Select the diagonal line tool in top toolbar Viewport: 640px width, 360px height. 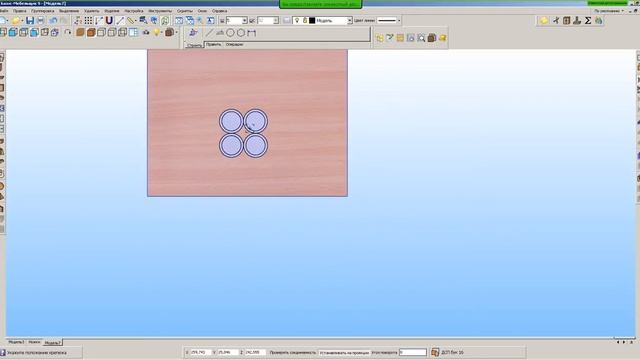(120, 20)
